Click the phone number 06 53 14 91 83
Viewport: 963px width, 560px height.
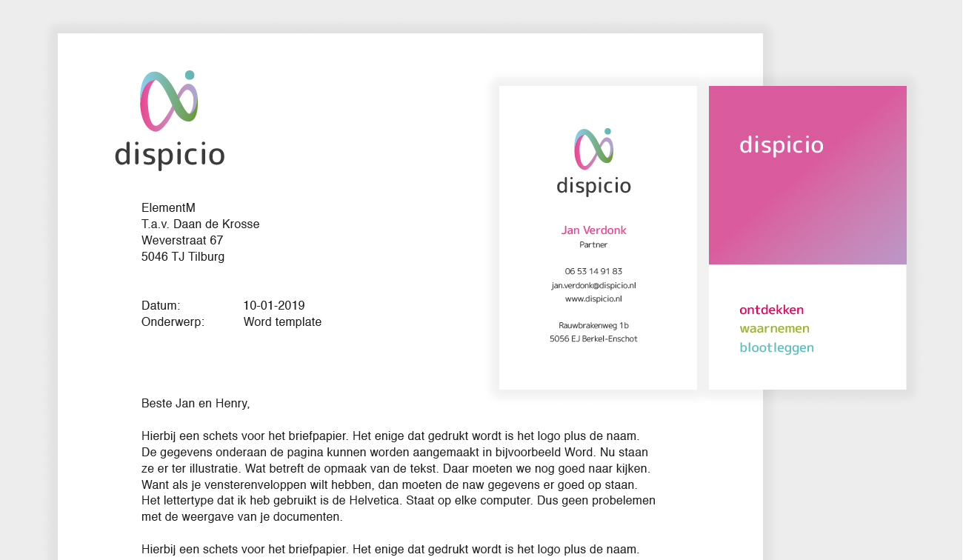(x=593, y=271)
